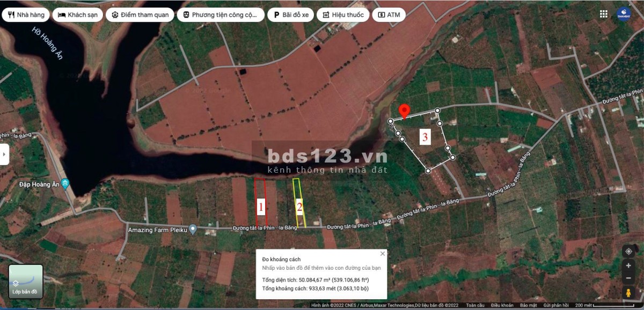Open the Amazing Farm Pleiku marker
This screenshot has height=310, width=644.
click(x=193, y=230)
